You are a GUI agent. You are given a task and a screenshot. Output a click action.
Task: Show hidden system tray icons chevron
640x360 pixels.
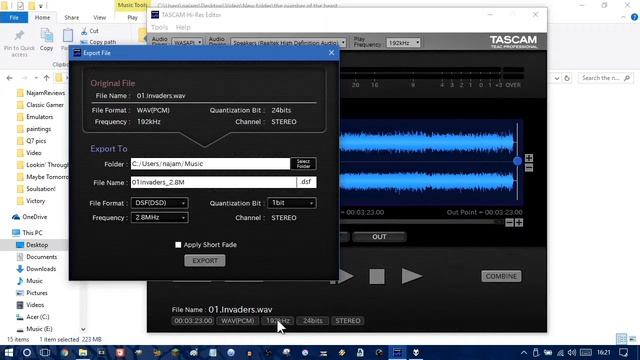pyautogui.click(x=524, y=353)
